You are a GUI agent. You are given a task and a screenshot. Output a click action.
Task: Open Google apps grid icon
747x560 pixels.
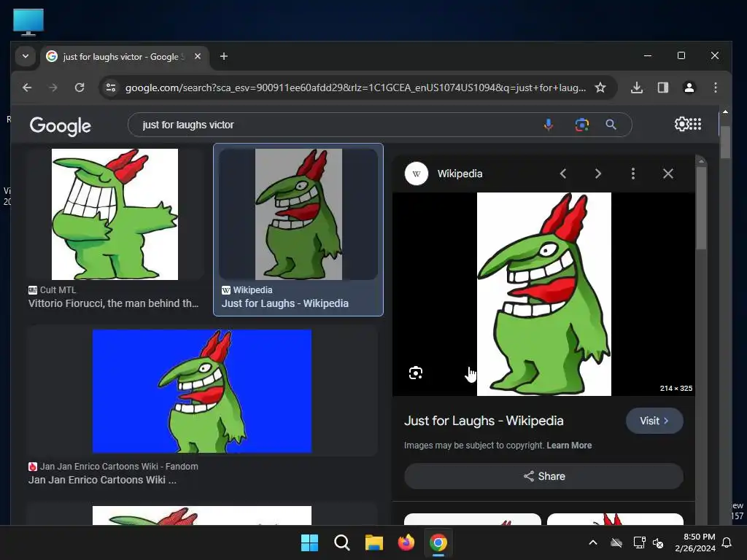695,124
